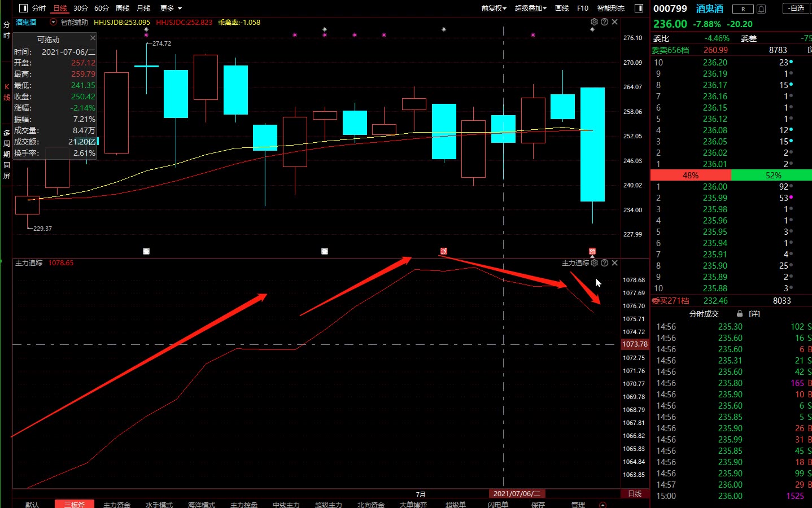The width and height of the screenshot is (812, 508).
Task: Select the 三板斧 indicator tab
Action: coord(75,505)
